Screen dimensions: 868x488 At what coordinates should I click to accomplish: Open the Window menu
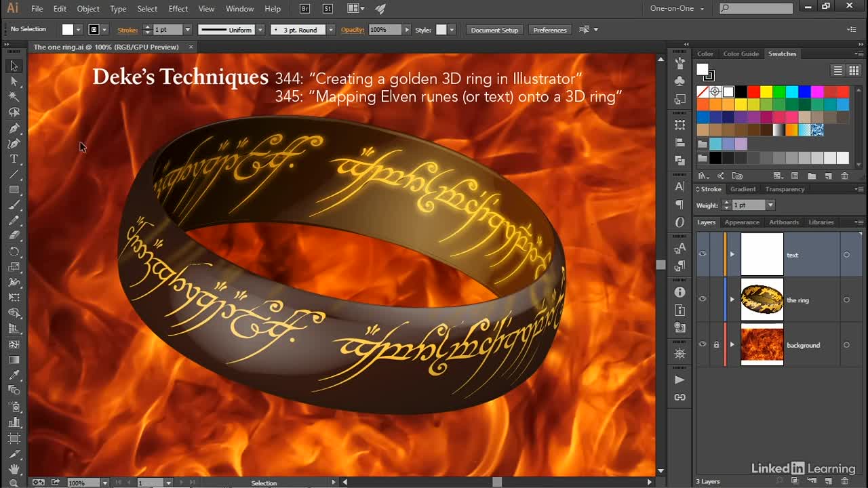tap(239, 9)
